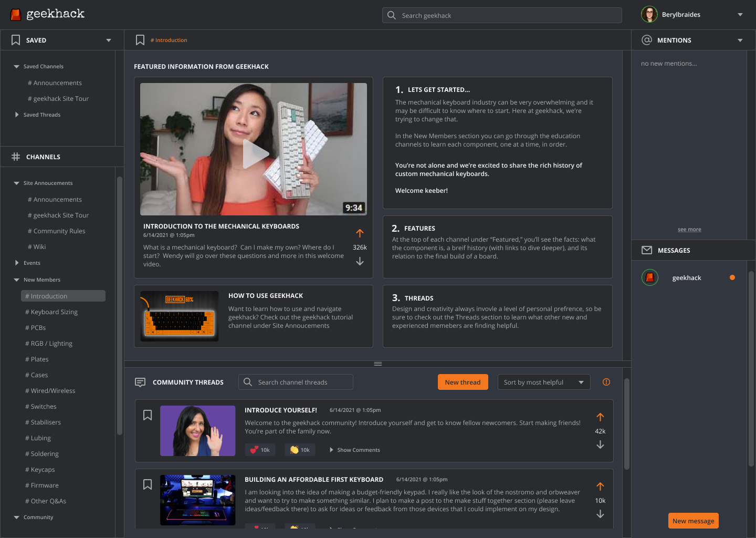This screenshot has width=756, height=538.
Task: Open the Mentions panel dropdown arrow
Action: (x=740, y=40)
